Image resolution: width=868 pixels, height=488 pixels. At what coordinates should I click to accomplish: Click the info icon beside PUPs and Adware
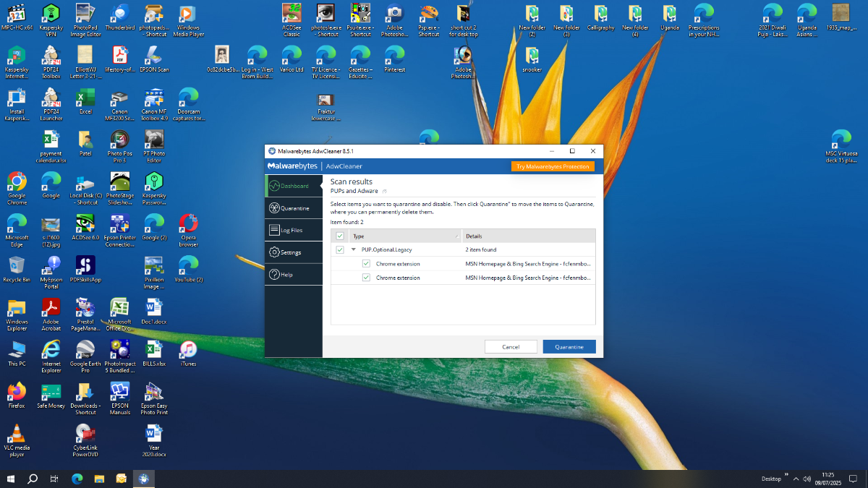click(384, 192)
